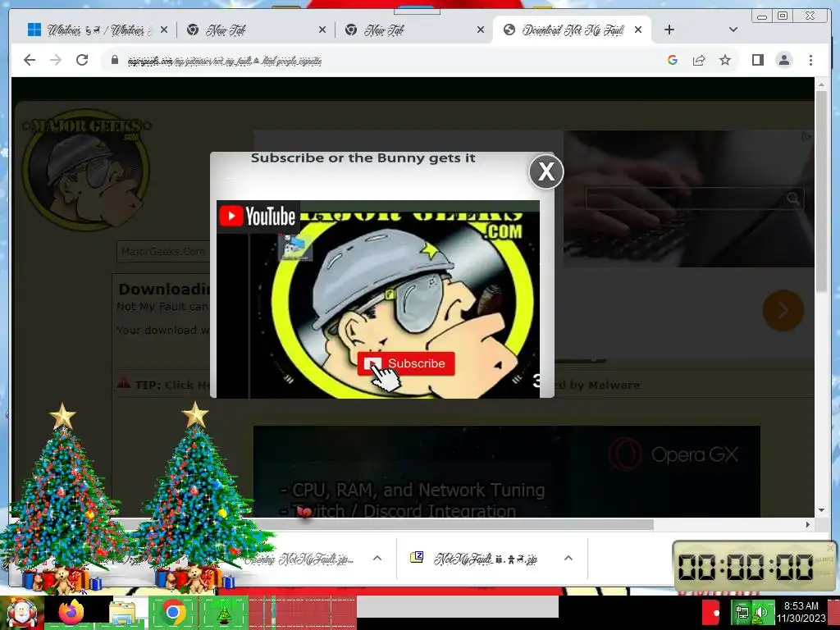Select the Download Not My Fault tab
This screenshot has width=840, height=630.
click(x=572, y=30)
